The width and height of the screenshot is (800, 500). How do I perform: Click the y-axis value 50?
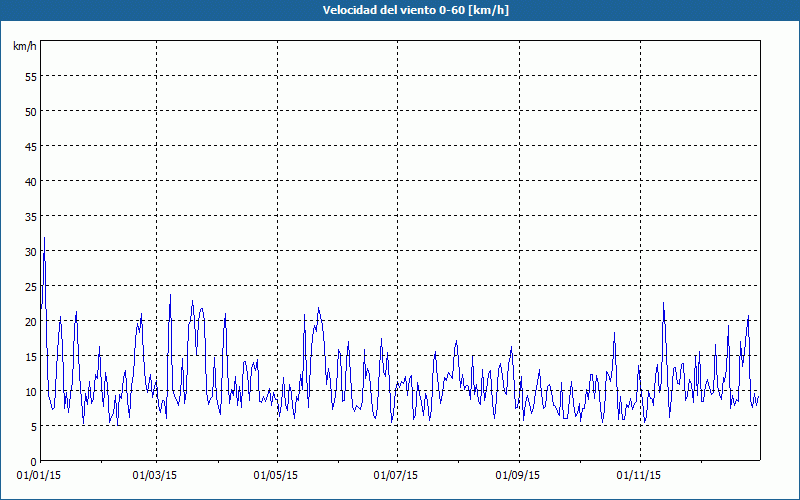(x=31, y=111)
